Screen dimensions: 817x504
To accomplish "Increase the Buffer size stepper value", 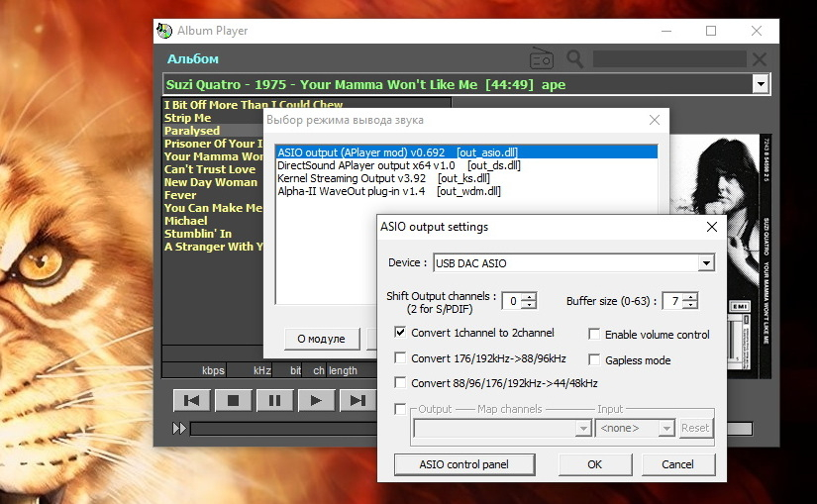I will click(x=691, y=297).
